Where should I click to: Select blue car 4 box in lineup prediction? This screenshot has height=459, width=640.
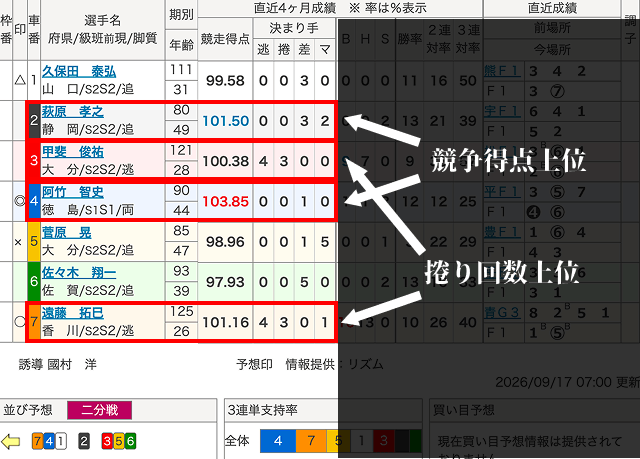[49, 441]
